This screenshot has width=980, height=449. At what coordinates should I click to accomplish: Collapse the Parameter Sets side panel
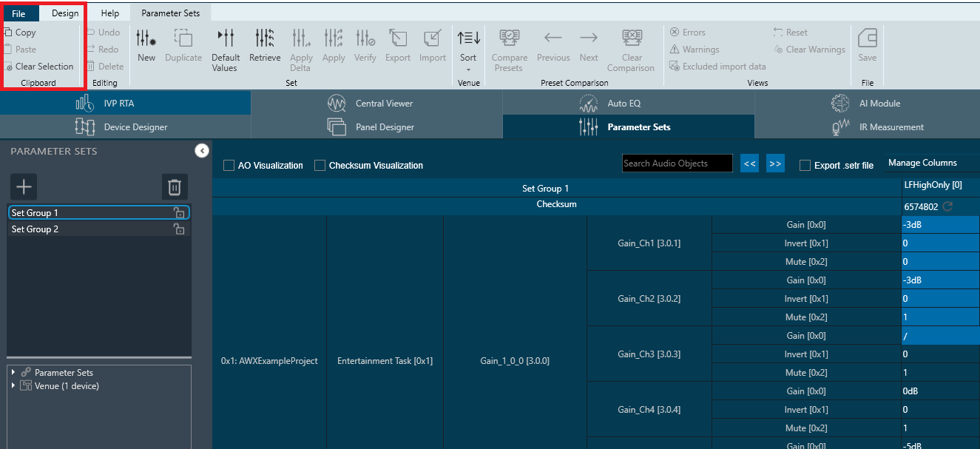[x=202, y=151]
